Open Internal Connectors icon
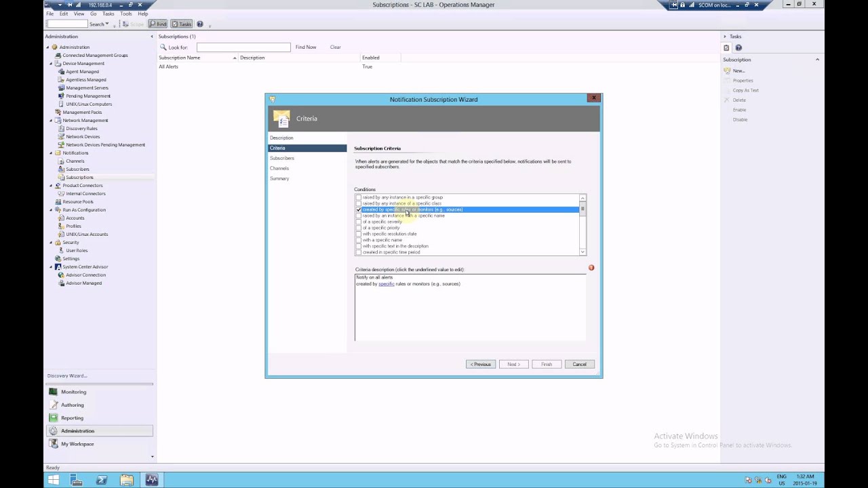 [x=62, y=194]
